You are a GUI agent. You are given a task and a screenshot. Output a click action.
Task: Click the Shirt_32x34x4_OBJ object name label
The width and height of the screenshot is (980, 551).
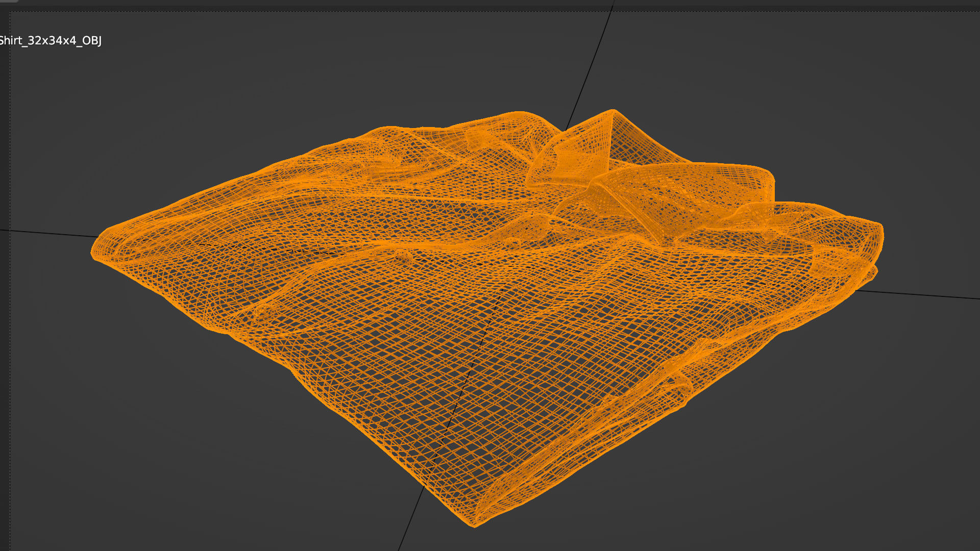(x=50, y=40)
